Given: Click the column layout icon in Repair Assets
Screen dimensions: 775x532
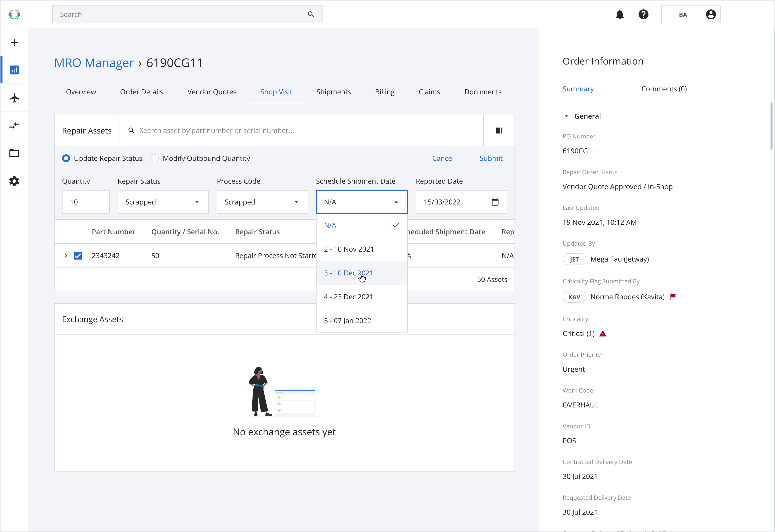Looking at the screenshot, I should 499,131.
